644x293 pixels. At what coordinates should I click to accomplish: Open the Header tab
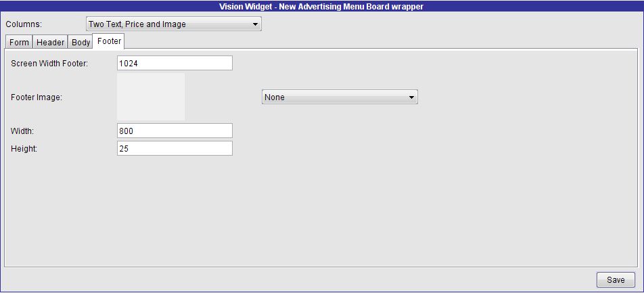[50, 42]
